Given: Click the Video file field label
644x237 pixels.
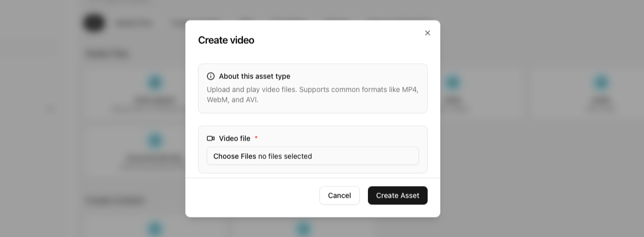Looking at the screenshot, I should coord(234,139).
